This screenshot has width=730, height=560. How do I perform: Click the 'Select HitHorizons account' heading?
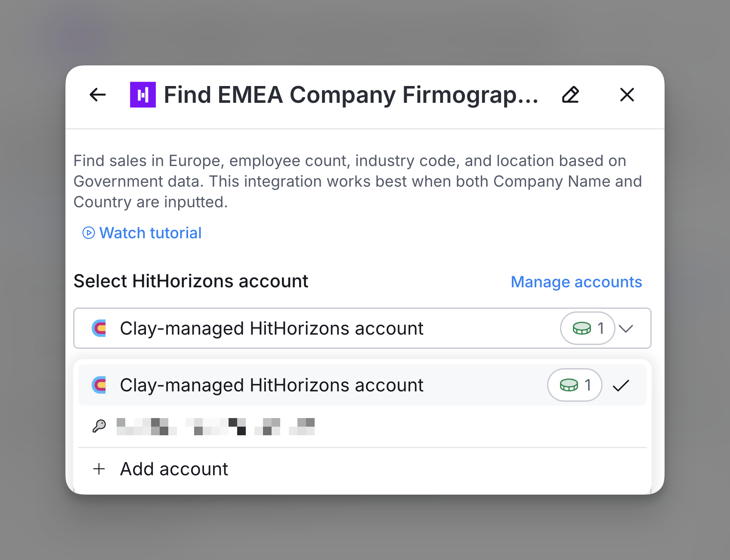[x=191, y=281]
